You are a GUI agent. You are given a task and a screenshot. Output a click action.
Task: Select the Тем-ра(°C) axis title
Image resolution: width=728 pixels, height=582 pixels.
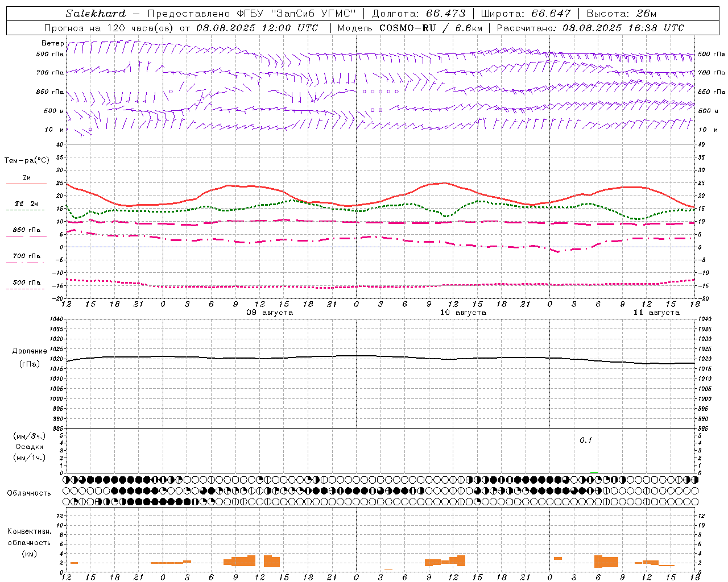[x=27, y=161]
